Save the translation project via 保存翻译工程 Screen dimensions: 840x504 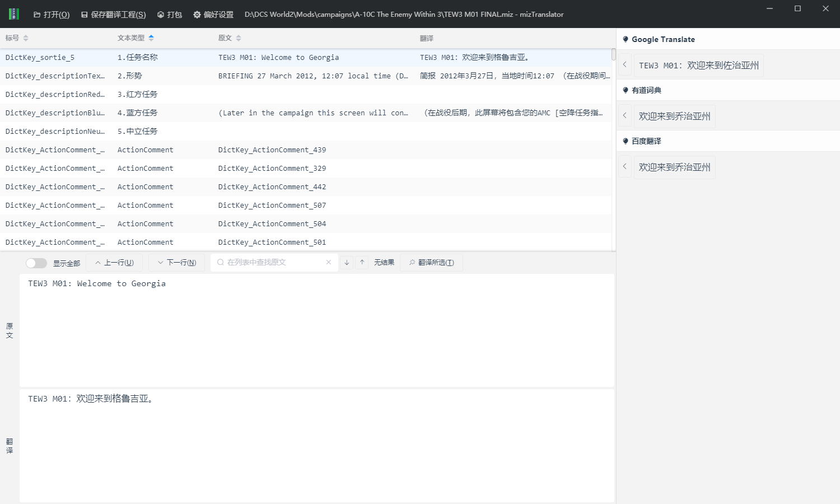(x=113, y=15)
